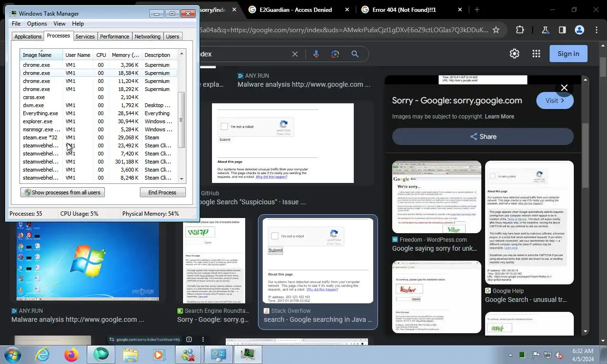Select the explorer.exe process row
The height and width of the screenshot is (364, 607).
pyautogui.click(x=99, y=121)
